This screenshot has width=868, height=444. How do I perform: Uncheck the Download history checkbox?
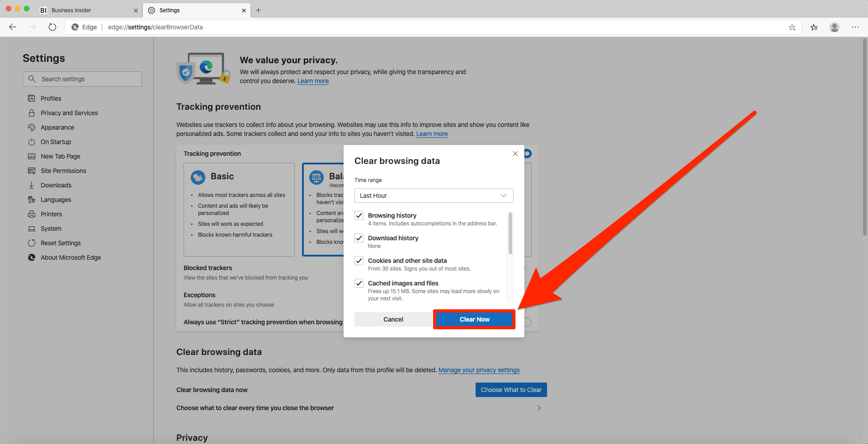[359, 238]
